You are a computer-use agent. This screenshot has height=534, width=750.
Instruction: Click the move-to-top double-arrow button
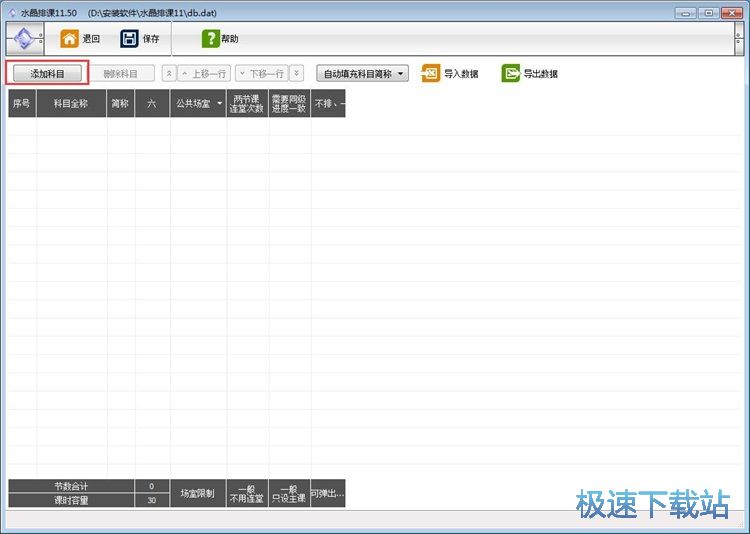[x=169, y=74]
